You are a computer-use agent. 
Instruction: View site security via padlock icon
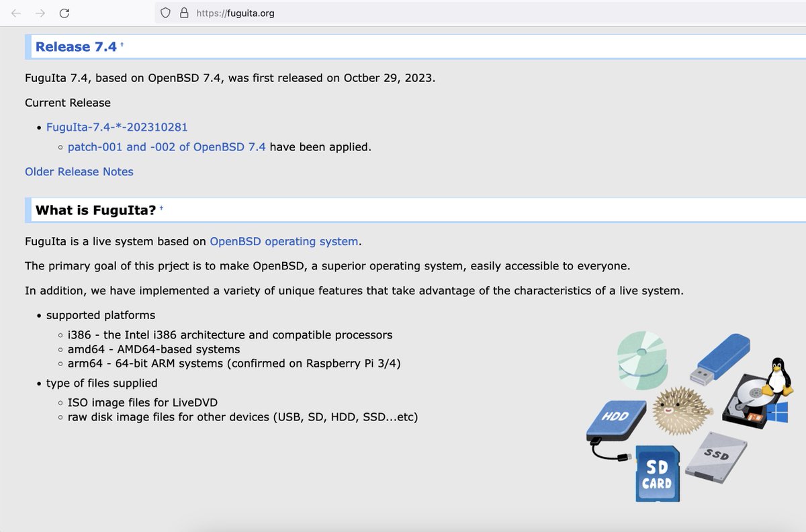[x=184, y=13]
